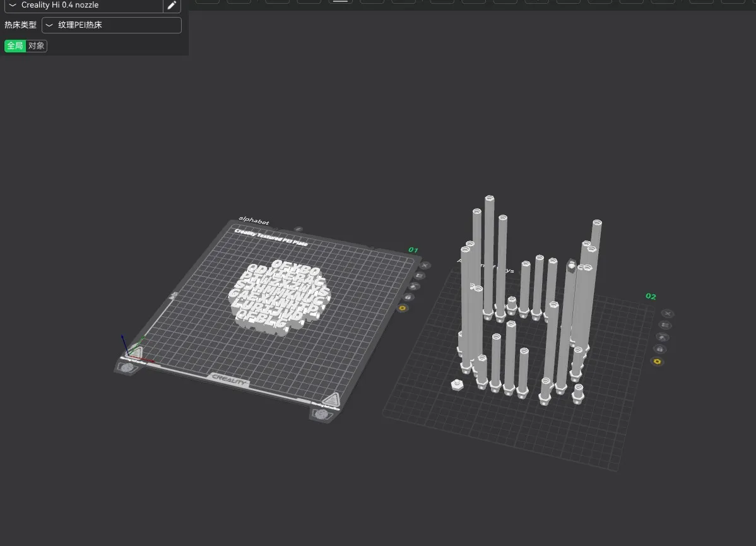Select the alphabet letters model on plate 01
The image size is (756, 546).
point(279,297)
